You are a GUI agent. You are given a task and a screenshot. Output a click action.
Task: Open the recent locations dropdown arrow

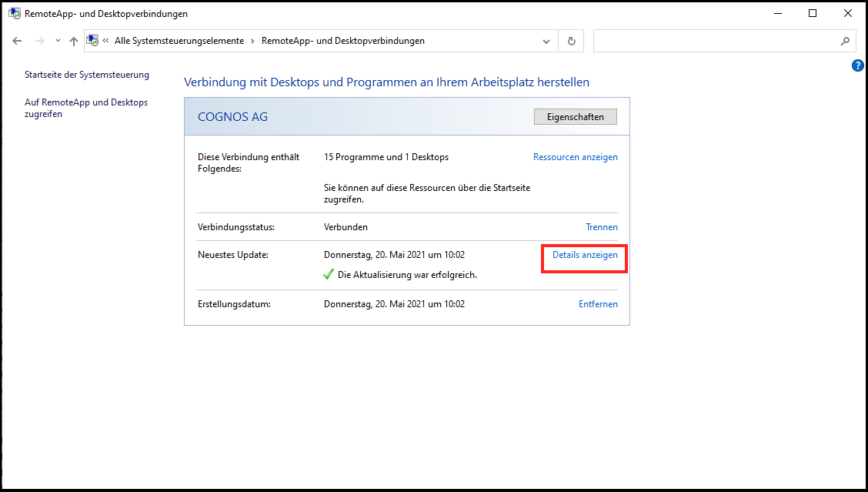click(58, 41)
